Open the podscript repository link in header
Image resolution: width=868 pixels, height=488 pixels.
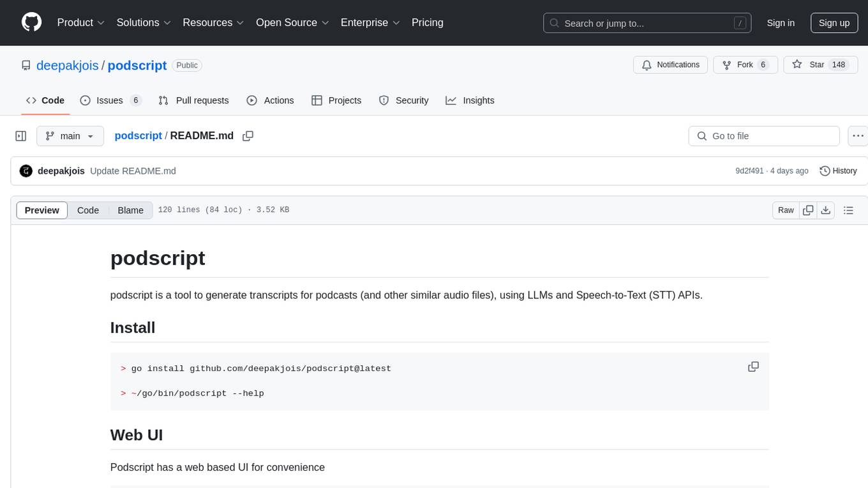pos(137,65)
